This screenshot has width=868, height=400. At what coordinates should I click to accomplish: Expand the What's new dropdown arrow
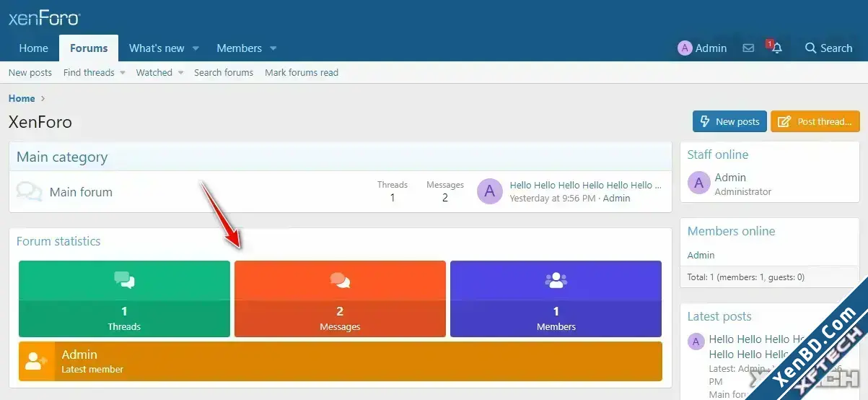[x=196, y=48]
